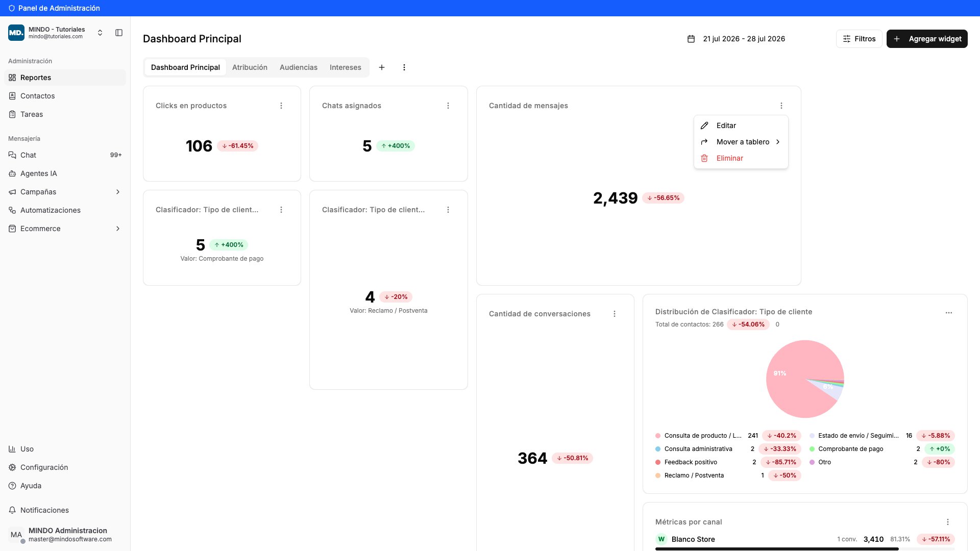The image size is (980, 551).
Task: Open Mover a tablero submenu
Action: (741, 142)
